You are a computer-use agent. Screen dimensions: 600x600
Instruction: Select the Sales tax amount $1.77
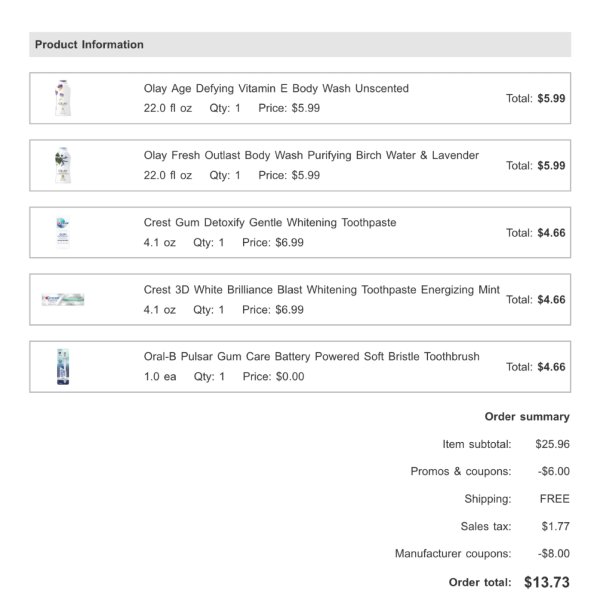pos(555,527)
